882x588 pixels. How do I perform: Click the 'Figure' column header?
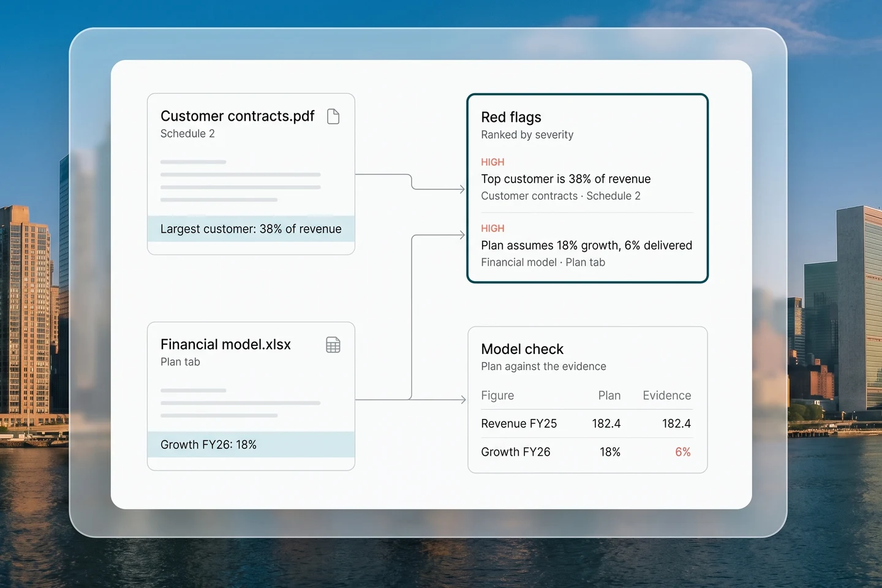point(498,396)
